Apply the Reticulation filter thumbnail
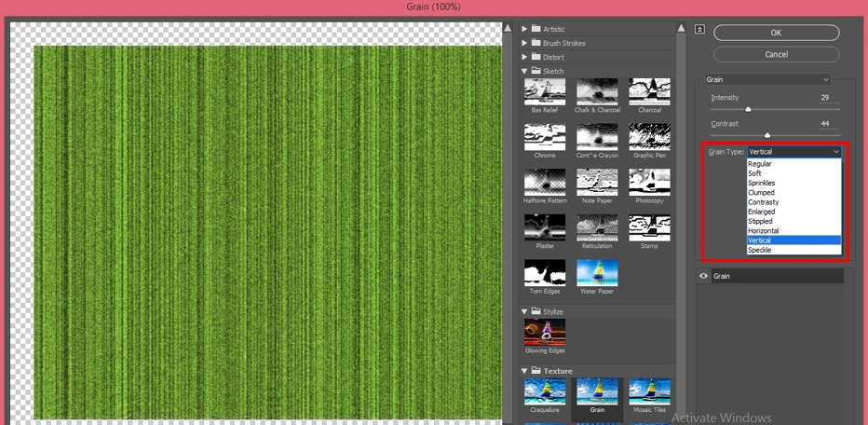The width and height of the screenshot is (868, 425). 597,227
